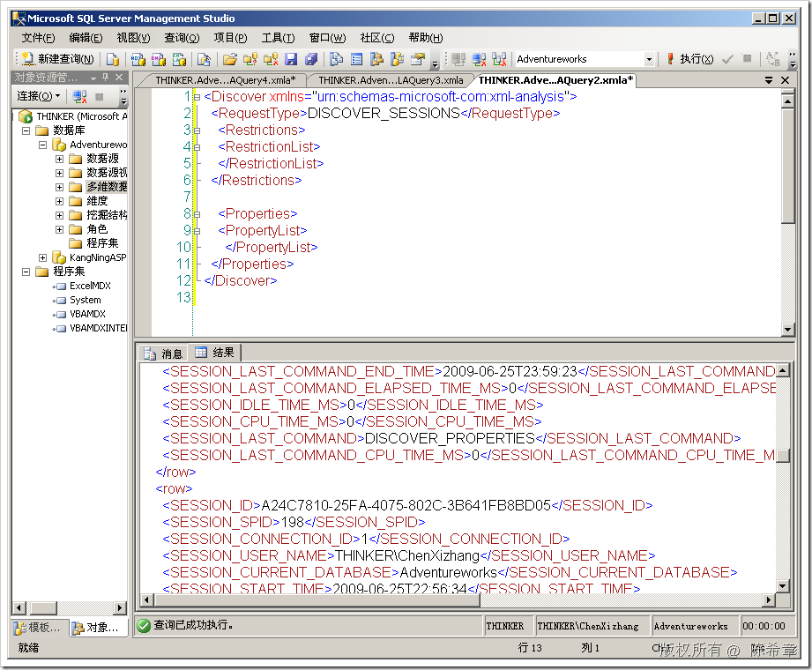Screen dimensions: 812x670
Task: Click the Object Explorer toolbar icon
Action: 377,59
